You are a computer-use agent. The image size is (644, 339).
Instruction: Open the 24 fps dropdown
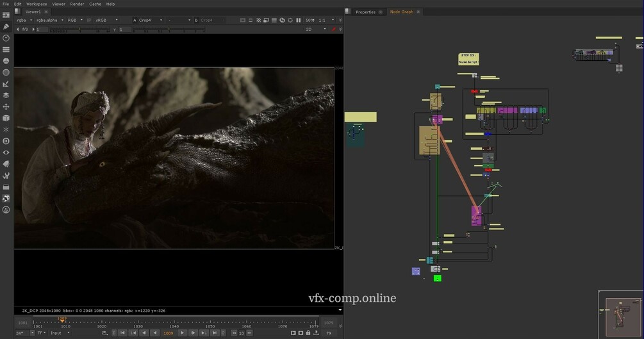[24, 333]
